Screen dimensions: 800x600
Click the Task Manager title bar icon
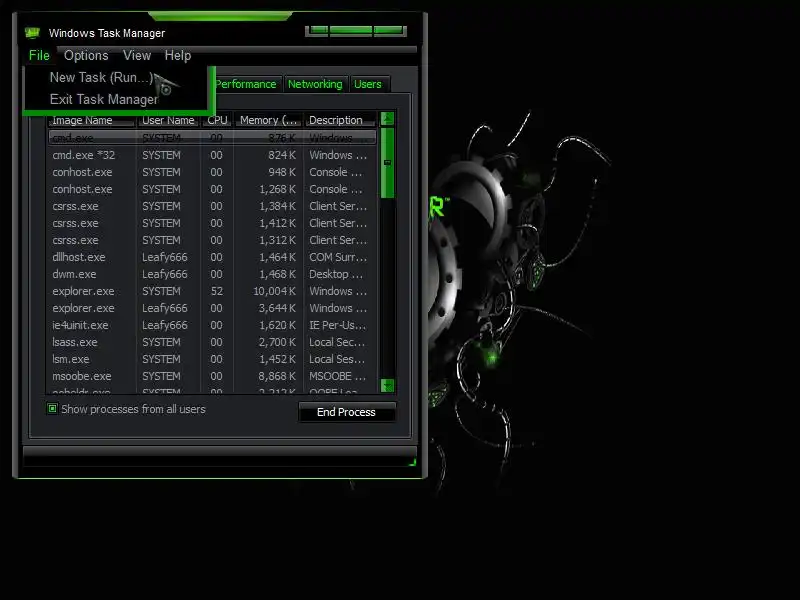click(32, 33)
